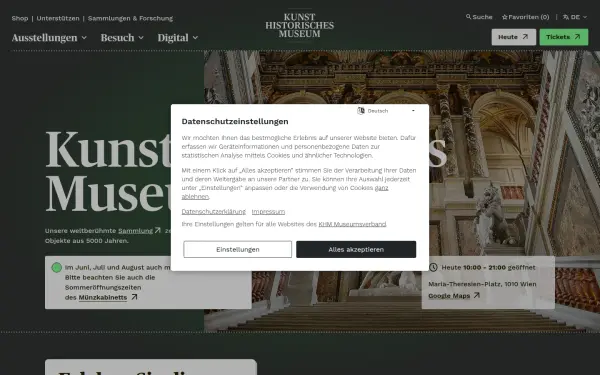
Task: Click the green Tickets button
Action: (x=564, y=37)
